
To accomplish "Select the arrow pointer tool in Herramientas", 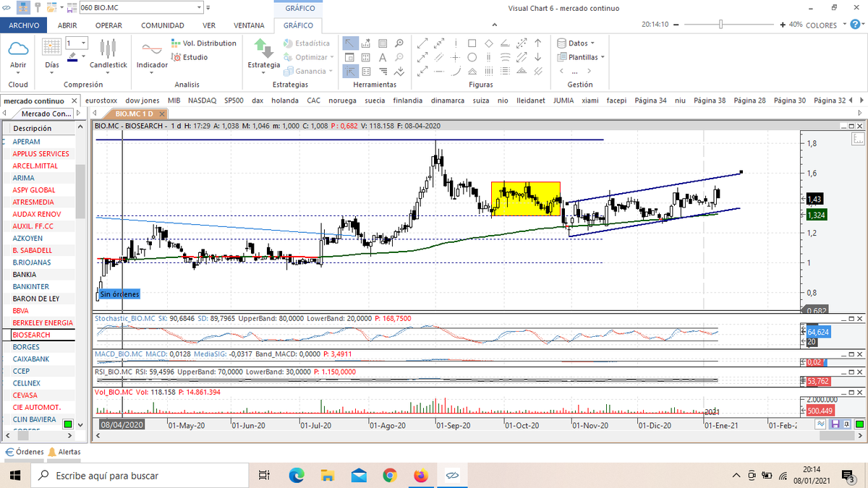I will click(351, 43).
